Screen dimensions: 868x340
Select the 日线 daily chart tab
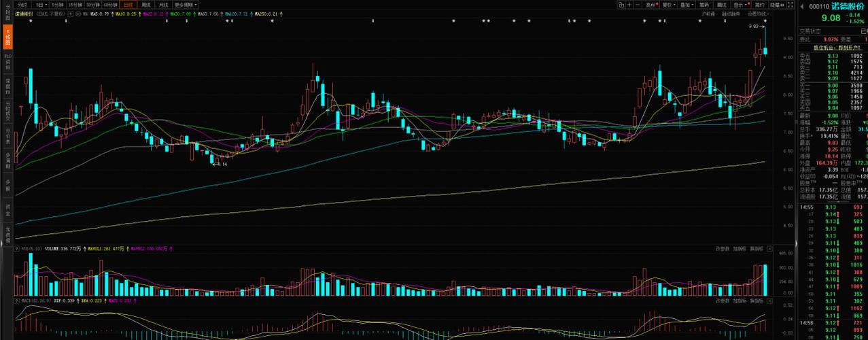coord(129,4)
